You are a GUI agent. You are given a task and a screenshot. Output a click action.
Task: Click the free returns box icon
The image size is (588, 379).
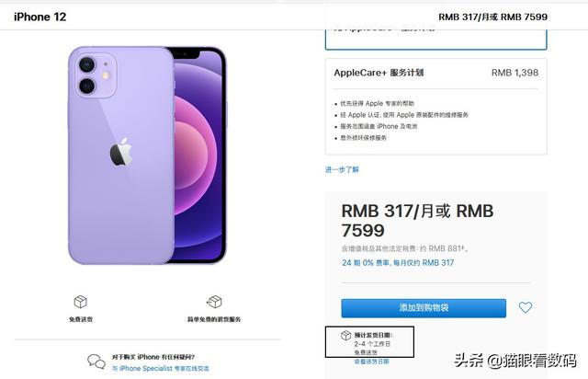click(x=214, y=302)
